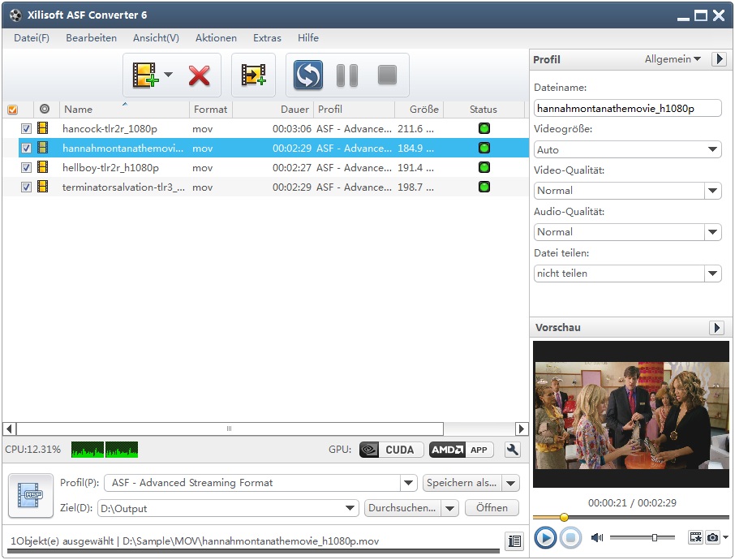The width and height of the screenshot is (735, 560).
Task: Click the Dateiname input field
Action: click(x=627, y=108)
